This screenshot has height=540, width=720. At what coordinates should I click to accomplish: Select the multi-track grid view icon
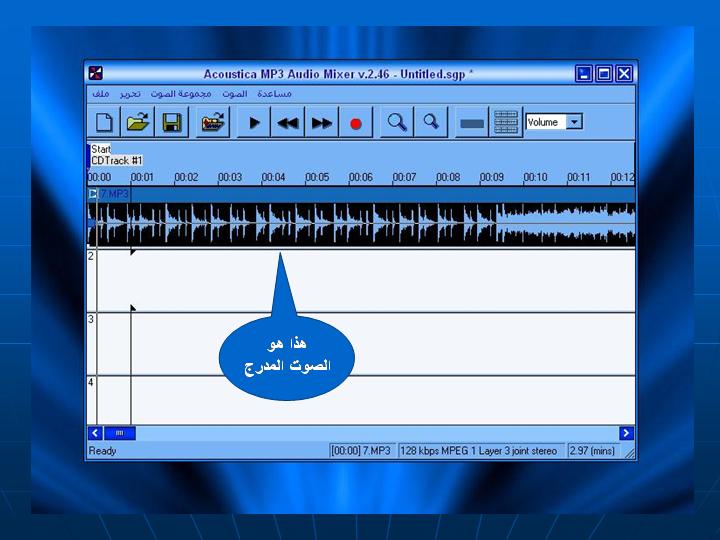click(506, 123)
